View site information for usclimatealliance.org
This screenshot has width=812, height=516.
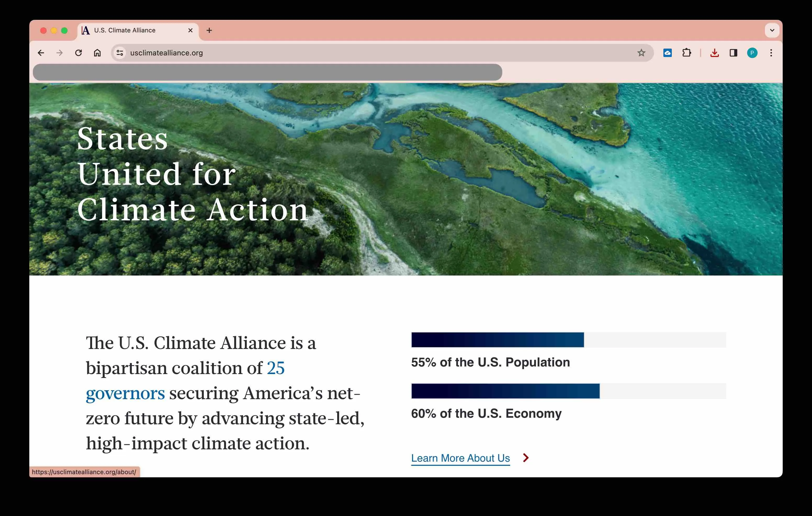click(x=120, y=53)
